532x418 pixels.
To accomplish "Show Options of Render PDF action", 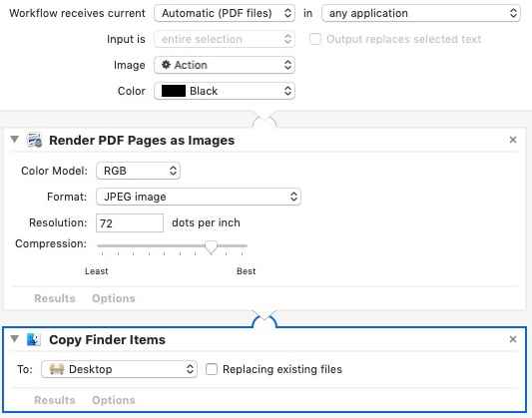I will click(x=114, y=298).
